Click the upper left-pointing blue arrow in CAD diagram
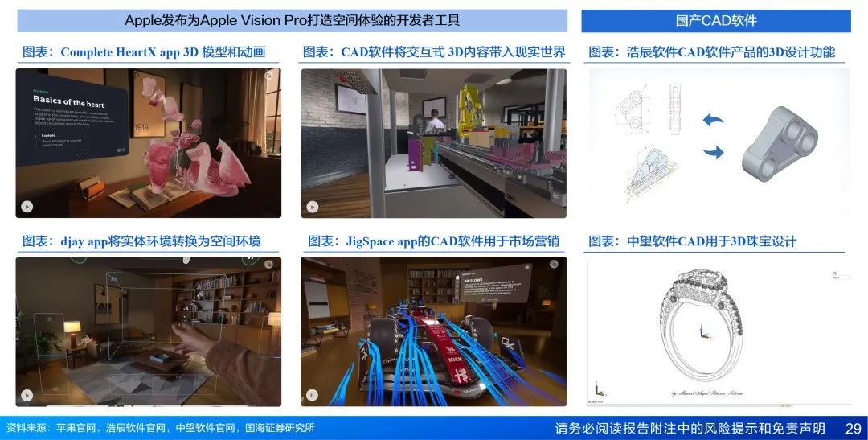The image size is (868, 440). coord(713,120)
